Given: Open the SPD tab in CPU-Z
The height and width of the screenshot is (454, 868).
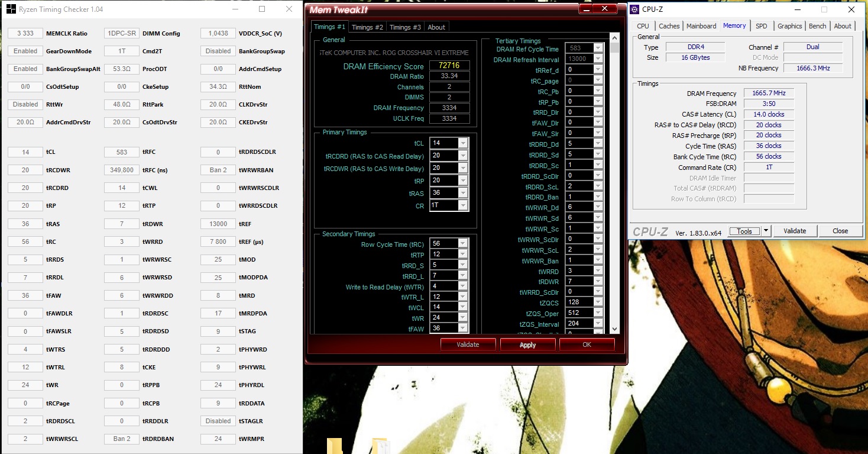Looking at the screenshot, I should click(762, 26).
